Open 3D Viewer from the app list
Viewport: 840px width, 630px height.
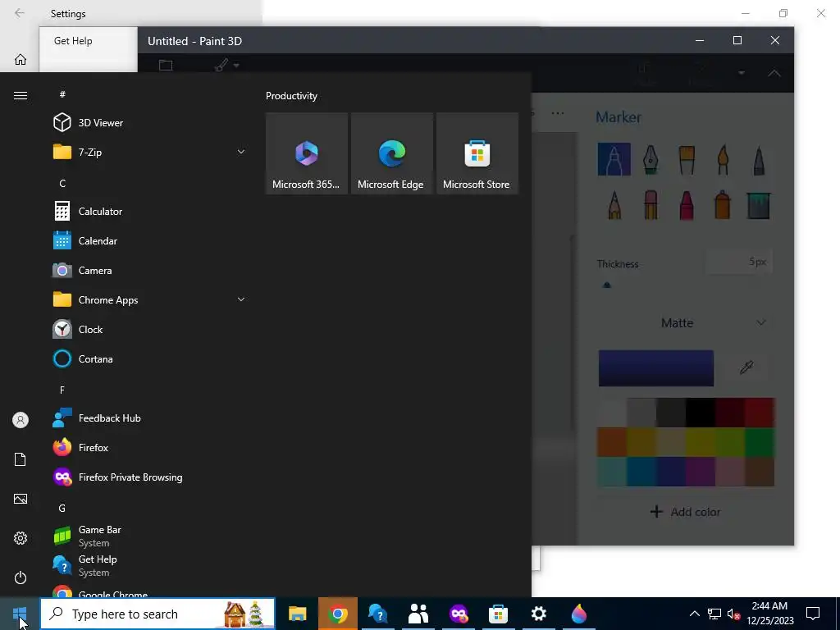(149, 123)
